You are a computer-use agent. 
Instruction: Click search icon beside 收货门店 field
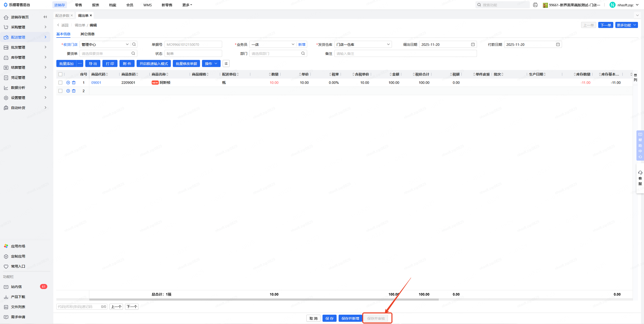(134, 44)
